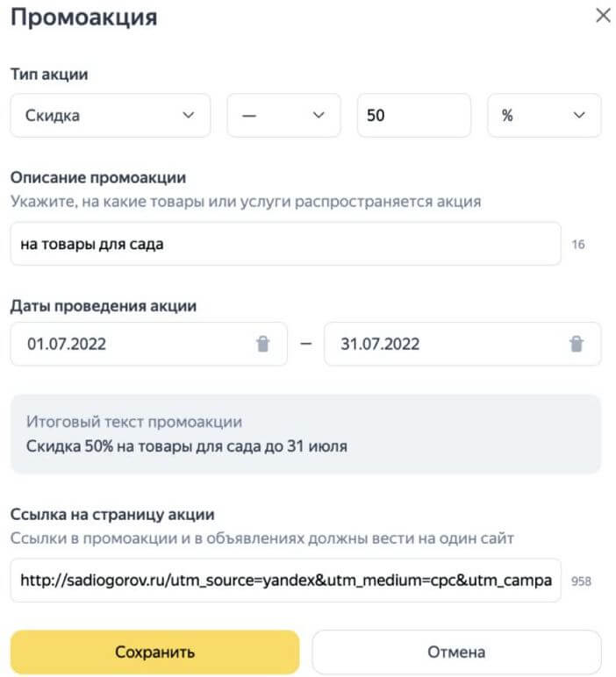Focus the description field 'на товары для сада'
The width and height of the screenshot is (616, 677).
coord(285,244)
